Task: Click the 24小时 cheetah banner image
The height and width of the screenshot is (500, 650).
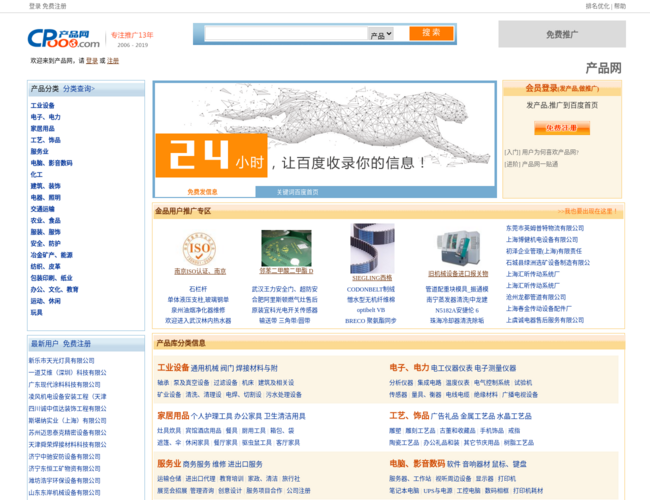Action: click(325, 133)
